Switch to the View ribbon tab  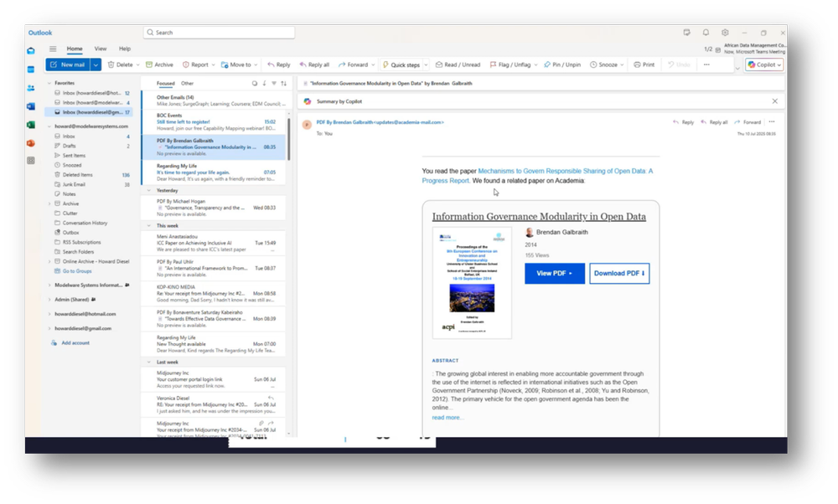(101, 49)
